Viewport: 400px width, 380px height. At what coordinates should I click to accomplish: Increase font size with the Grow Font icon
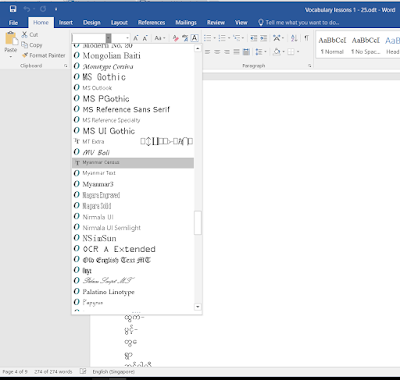[x=136, y=38]
